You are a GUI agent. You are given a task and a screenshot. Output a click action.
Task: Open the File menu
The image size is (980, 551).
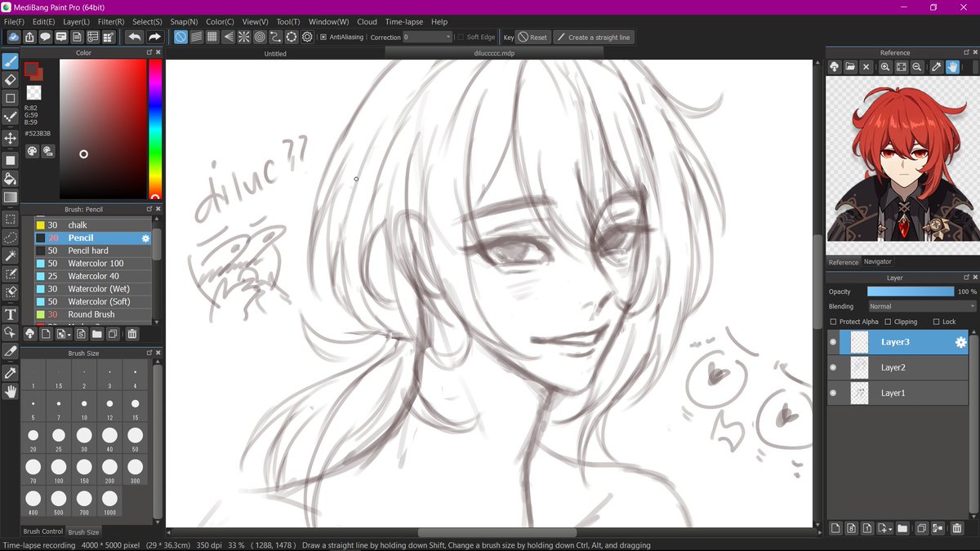click(x=13, y=22)
